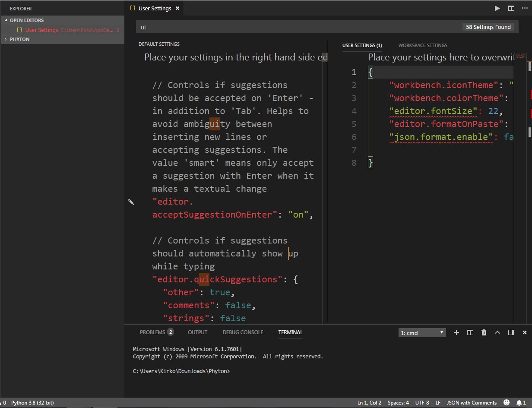Click "editor.fontSize" key on line 4
532x408 pixels.
434,111
